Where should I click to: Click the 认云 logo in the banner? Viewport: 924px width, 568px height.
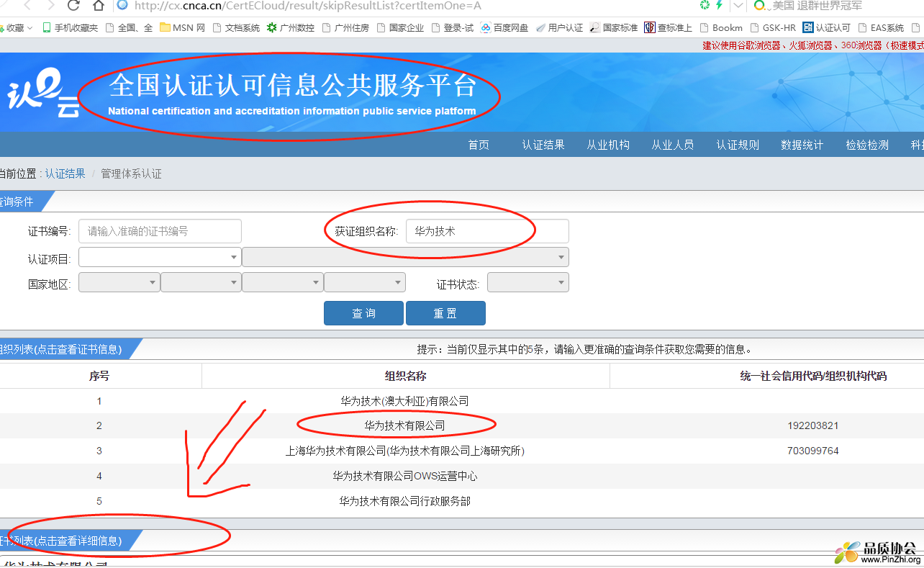(43, 94)
